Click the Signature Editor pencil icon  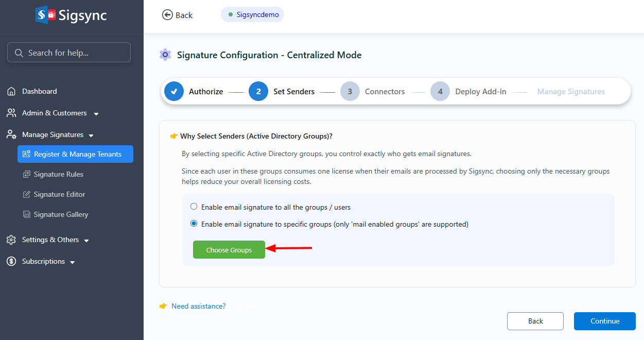click(27, 194)
